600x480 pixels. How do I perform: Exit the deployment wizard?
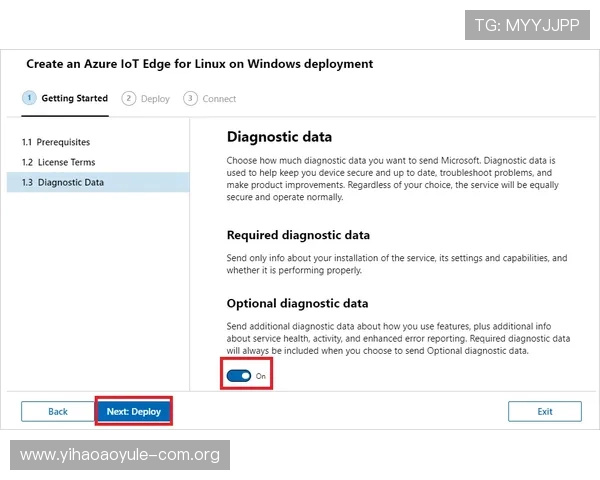pyautogui.click(x=545, y=411)
